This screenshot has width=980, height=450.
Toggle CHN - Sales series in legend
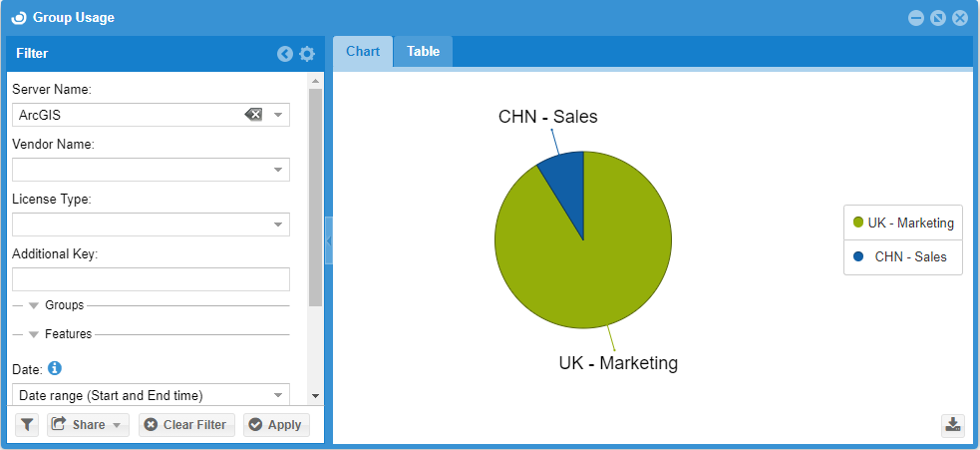pos(902,256)
